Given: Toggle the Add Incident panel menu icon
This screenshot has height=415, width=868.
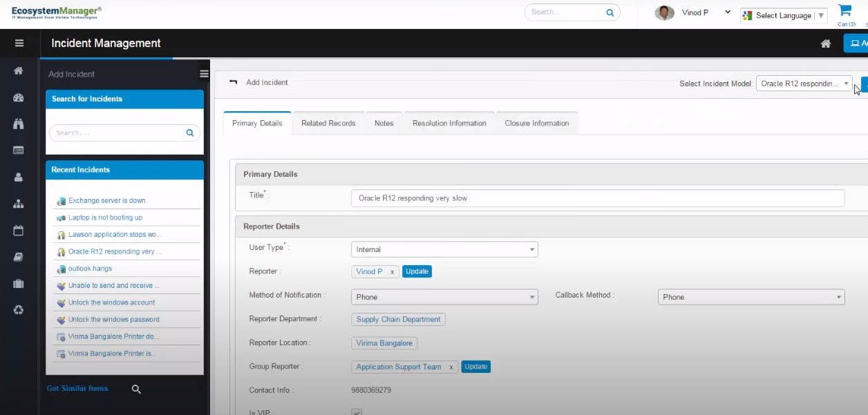Looking at the screenshot, I should 204,74.
